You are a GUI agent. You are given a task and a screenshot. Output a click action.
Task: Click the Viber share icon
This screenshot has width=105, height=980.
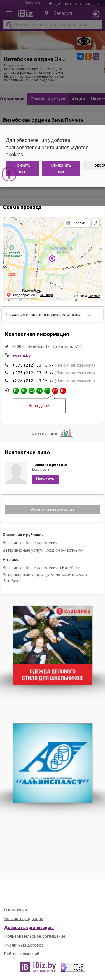pyautogui.click(x=96, y=56)
